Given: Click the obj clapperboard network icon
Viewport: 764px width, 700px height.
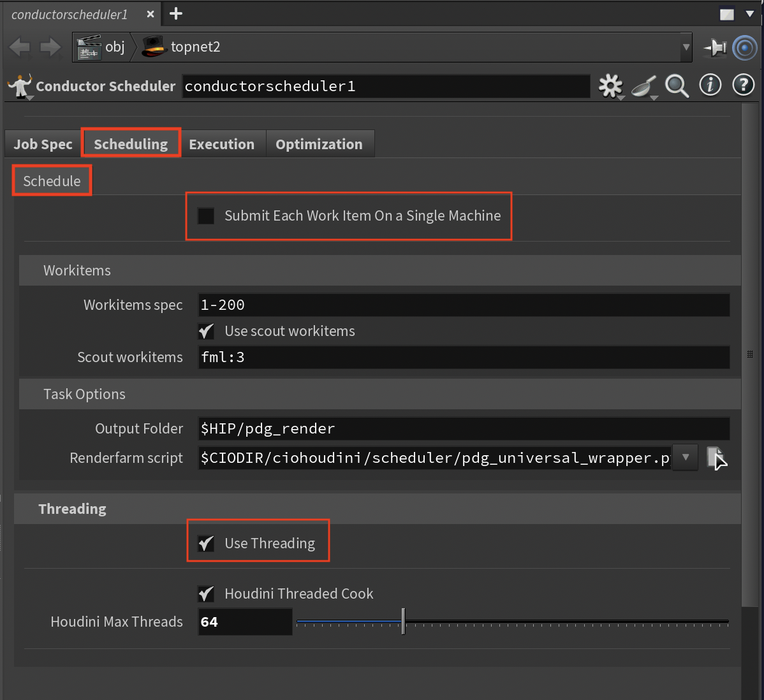Looking at the screenshot, I should [89, 47].
